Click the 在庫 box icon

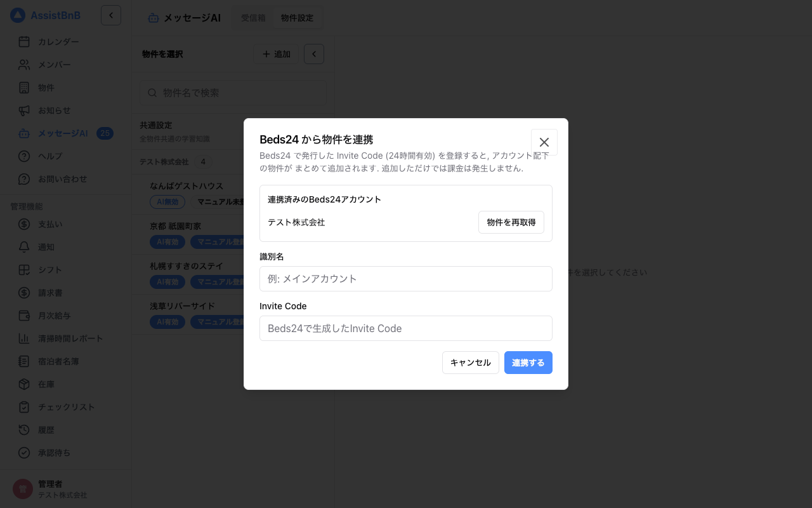pyautogui.click(x=24, y=384)
